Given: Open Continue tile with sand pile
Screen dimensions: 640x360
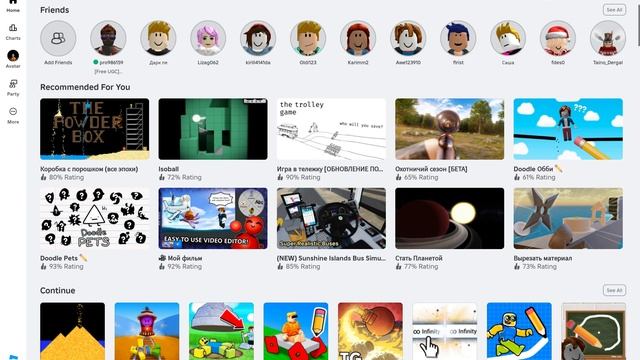Looking at the screenshot, I should click(72, 331).
